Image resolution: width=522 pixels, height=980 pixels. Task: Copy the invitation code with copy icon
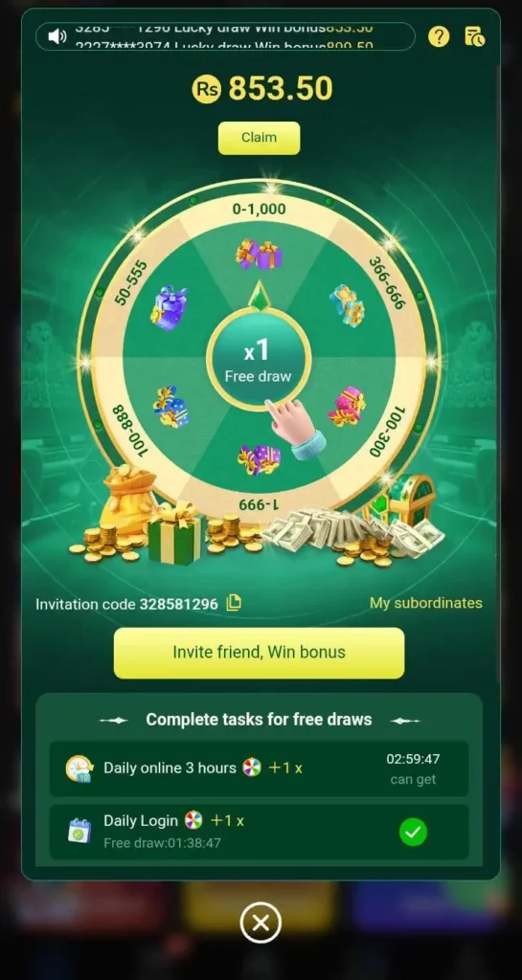[234, 603]
